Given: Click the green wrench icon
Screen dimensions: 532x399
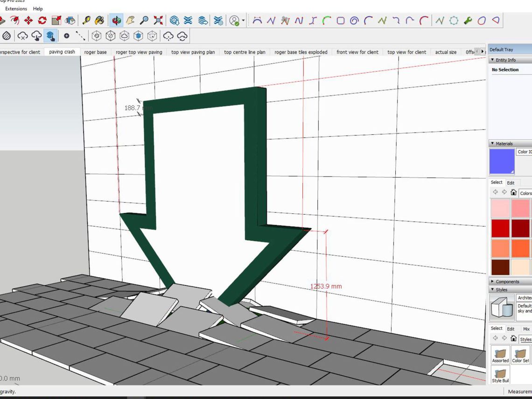Looking at the screenshot, I should [468, 21].
